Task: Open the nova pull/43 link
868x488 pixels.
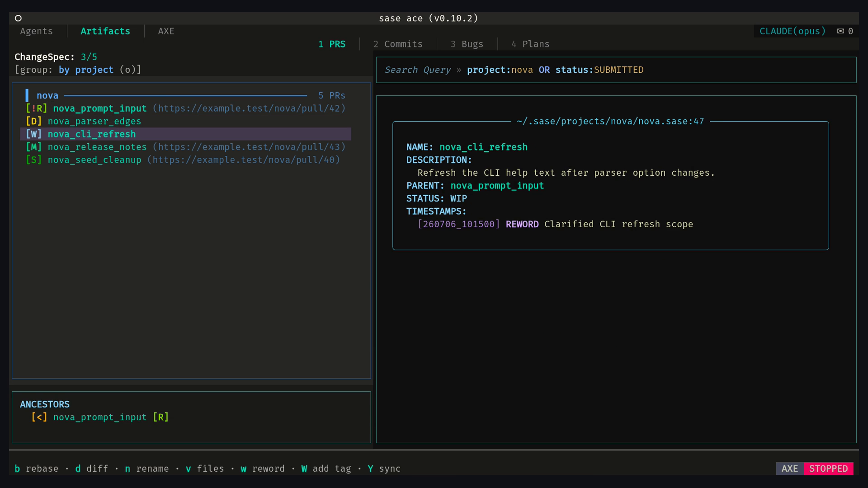Action: (x=249, y=147)
